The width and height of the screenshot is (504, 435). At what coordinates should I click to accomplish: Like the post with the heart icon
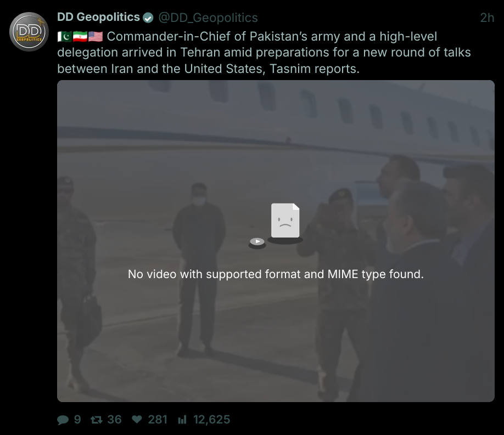(137, 420)
